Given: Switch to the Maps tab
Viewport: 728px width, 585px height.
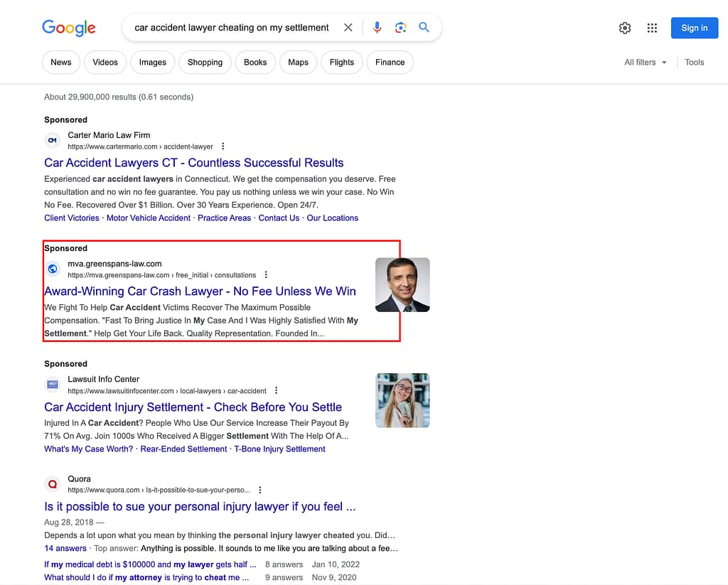Looking at the screenshot, I should tap(298, 63).
